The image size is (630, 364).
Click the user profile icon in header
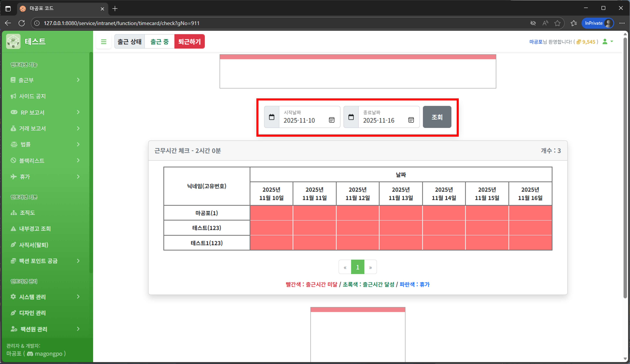605,41
